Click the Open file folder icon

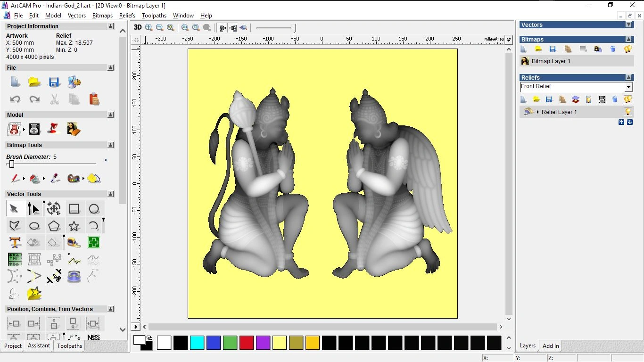(34, 82)
